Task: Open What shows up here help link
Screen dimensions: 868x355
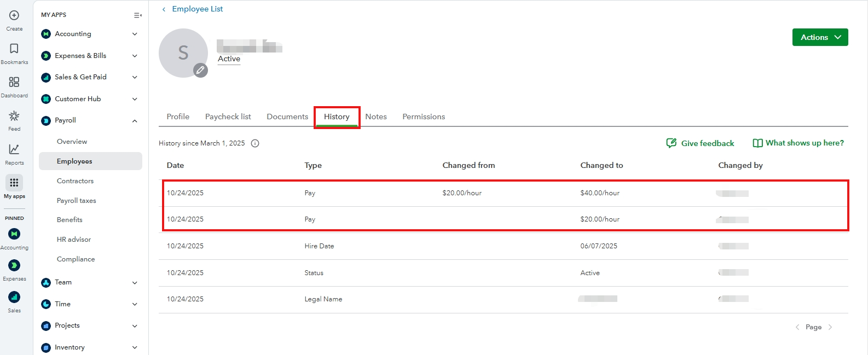Action: 798,143
